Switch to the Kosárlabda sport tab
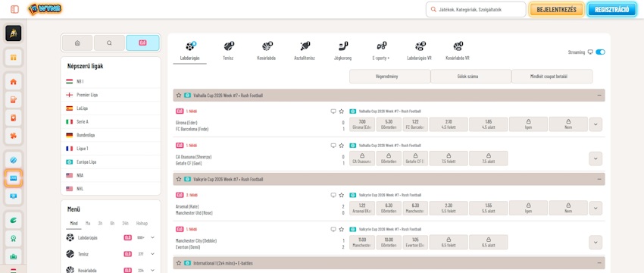This screenshot has height=273, width=644. point(266,51)
